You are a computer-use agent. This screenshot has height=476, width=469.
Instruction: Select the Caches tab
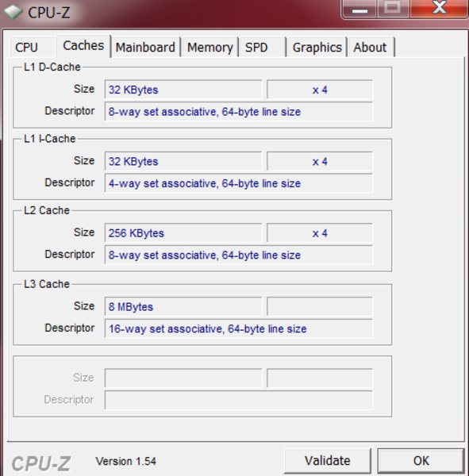(x=83, y=45)
